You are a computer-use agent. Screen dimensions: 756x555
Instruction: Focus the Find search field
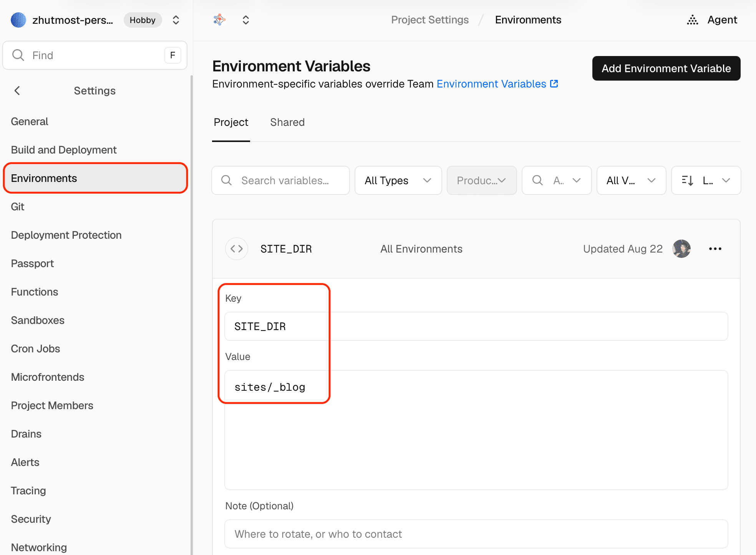(95, 55)
